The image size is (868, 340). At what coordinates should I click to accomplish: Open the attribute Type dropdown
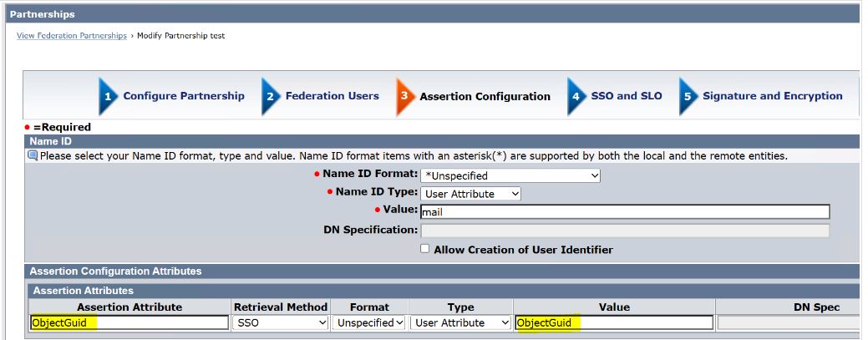click(461, 322)
